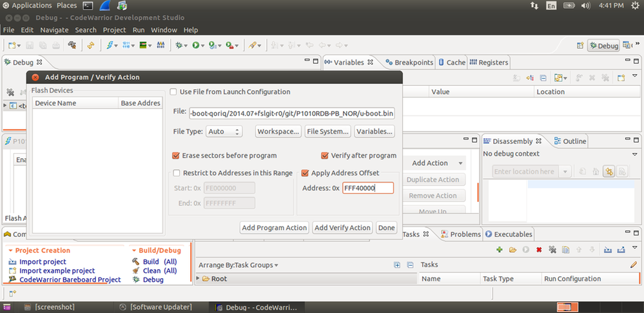
Task: Click the Import example project link
Action: pos(57,270)
